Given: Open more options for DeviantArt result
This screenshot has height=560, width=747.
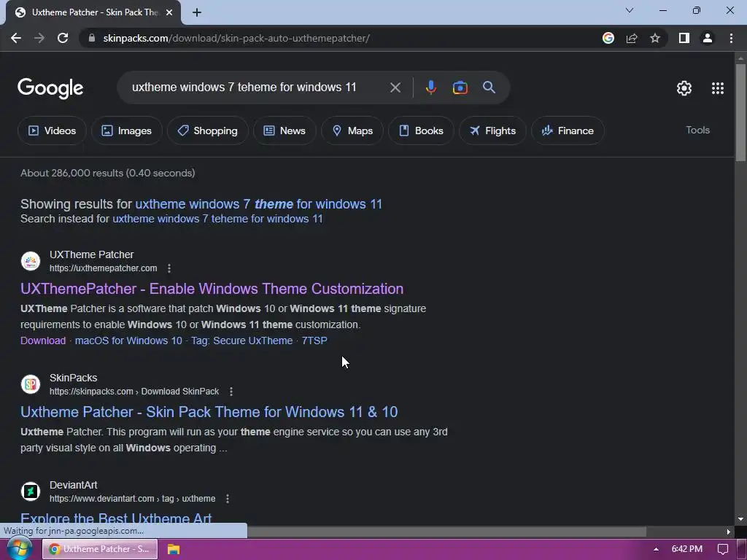Looking at the screenshot, I should tap(228, 499).
